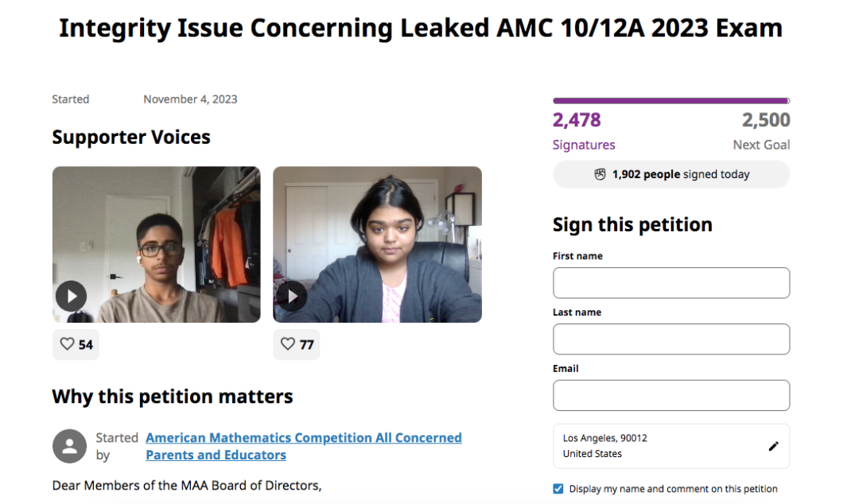Click the petition starter avatar icon
The height and width of the screenshot is (504, 859).
[x=69, y=446]
